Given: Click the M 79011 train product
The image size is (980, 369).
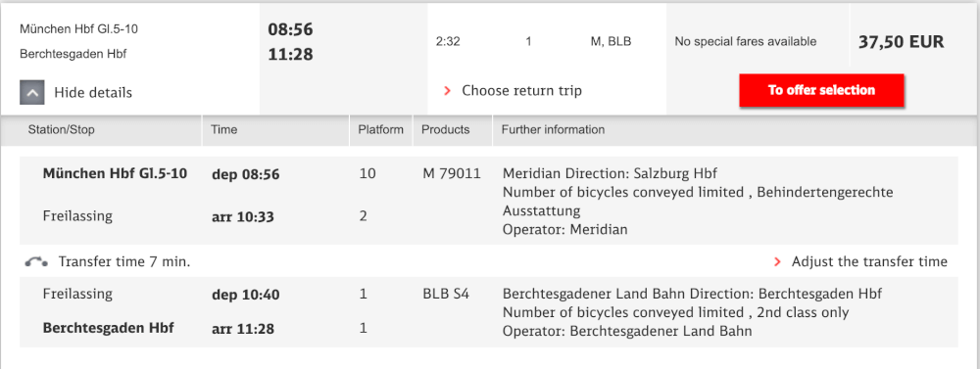Looking at the screenshot, I should point(452,173).
